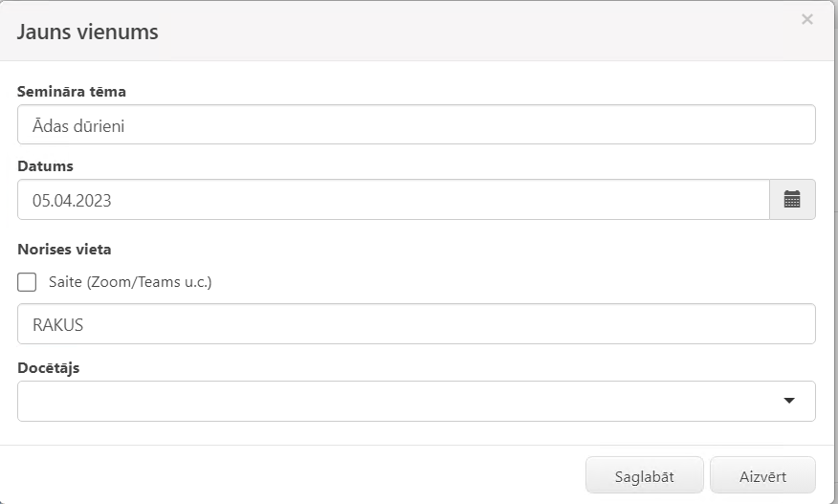Click the RAKUS location input field
This screenshot has height=504, width=838.
click(x=416, y=324)
